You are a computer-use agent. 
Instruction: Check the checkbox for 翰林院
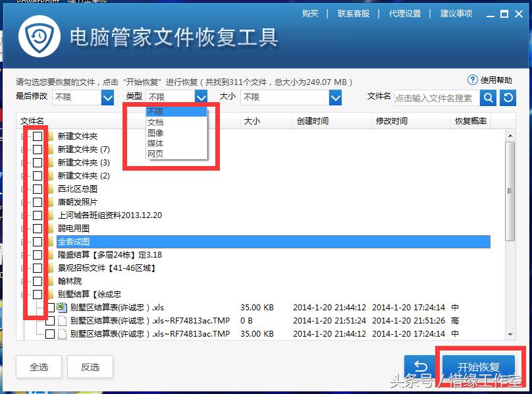(x=37, y=281)
